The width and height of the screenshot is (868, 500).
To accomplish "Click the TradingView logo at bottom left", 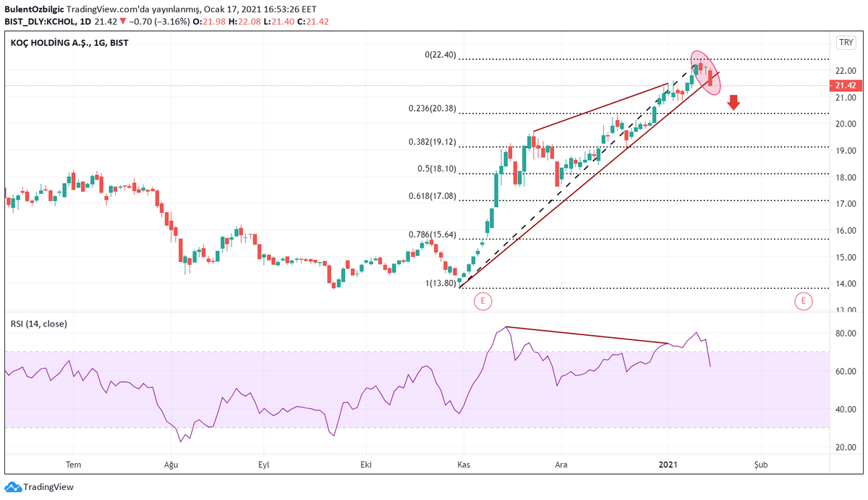I will click(40, 487).
